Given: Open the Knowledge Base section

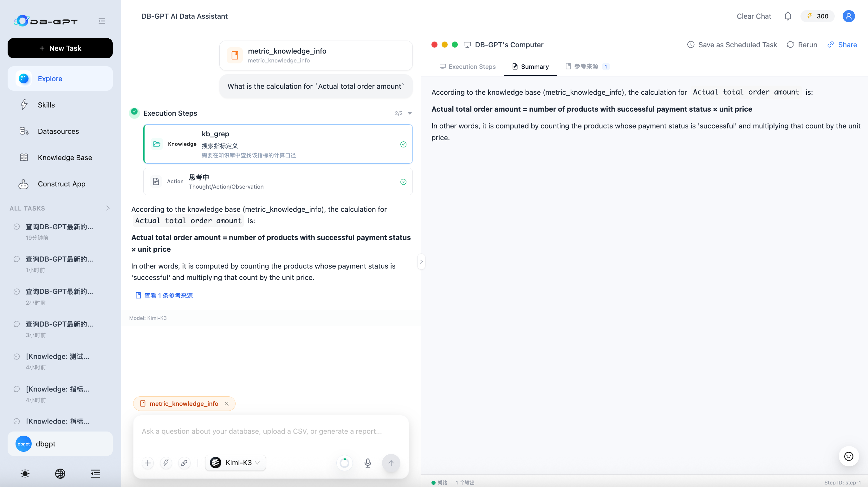Looking at the screenshot, I should (60, 157).
